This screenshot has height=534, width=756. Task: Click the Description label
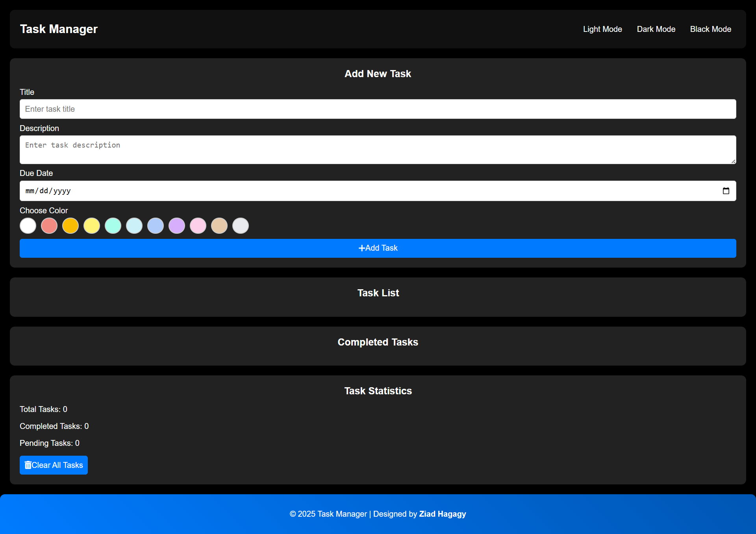pyautogui.click(x=39, y=128)
